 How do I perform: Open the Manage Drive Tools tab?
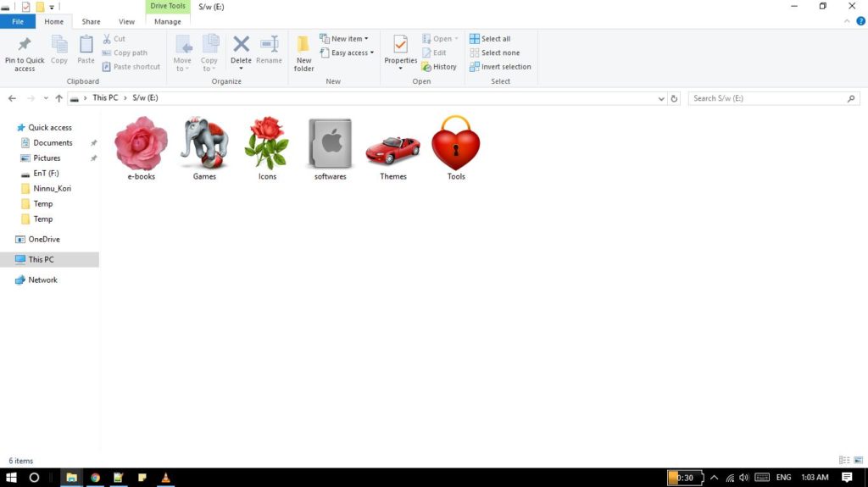pos(168,21)
